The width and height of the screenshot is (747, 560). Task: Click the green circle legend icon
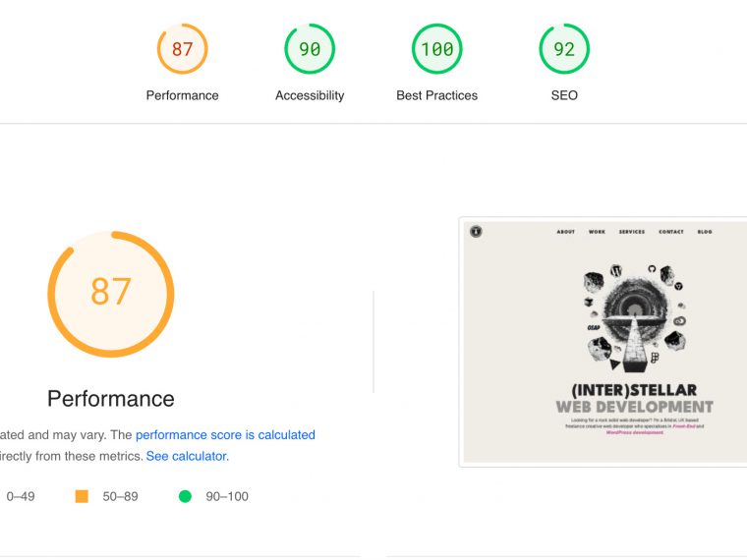tap(185, 496)
